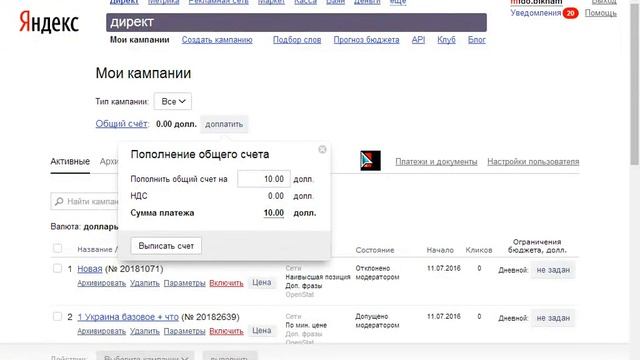Click the Выписать счет button

pyautogui.click(x=166, y=246)
